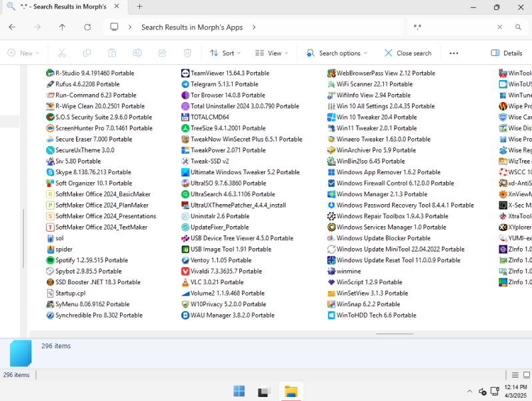Select the Windows Firewall Control icon
532x401 pixels.
[331, 183]
